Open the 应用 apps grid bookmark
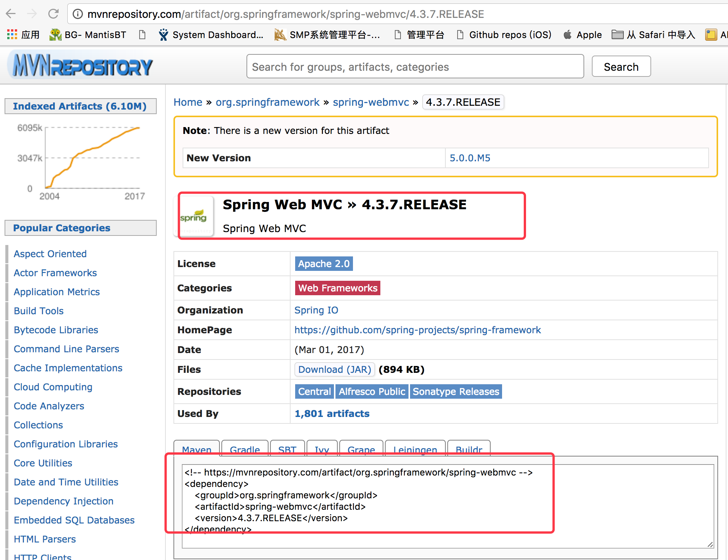Viewport: 728px width, 560px height. (x=23, y=35)
